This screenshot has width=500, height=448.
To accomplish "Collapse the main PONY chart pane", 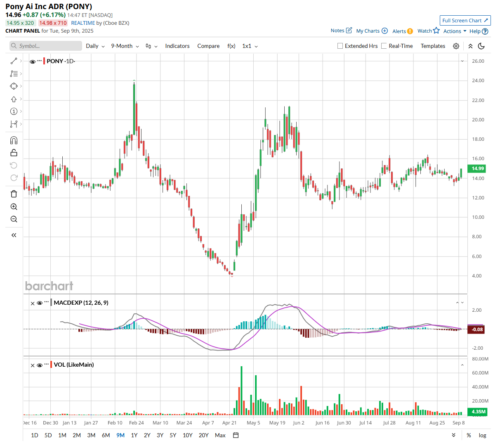I will coord(462,61).
